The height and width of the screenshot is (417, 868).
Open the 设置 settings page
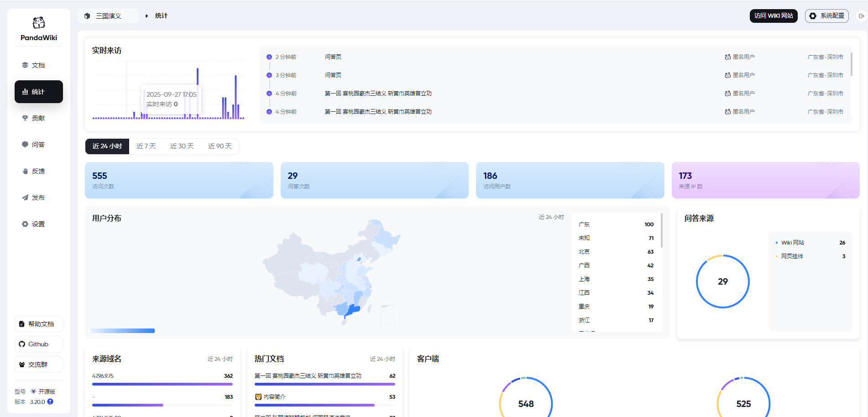coord(39,224)
